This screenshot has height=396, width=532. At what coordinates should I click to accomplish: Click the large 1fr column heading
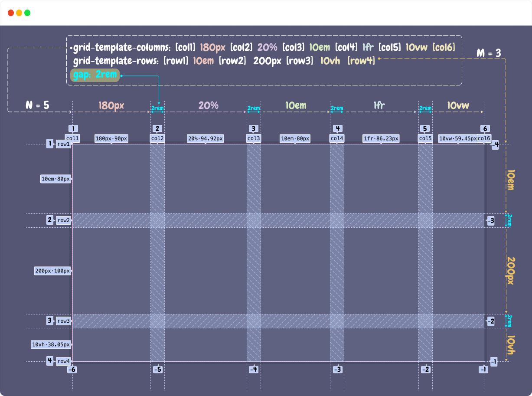pos(379,105)
